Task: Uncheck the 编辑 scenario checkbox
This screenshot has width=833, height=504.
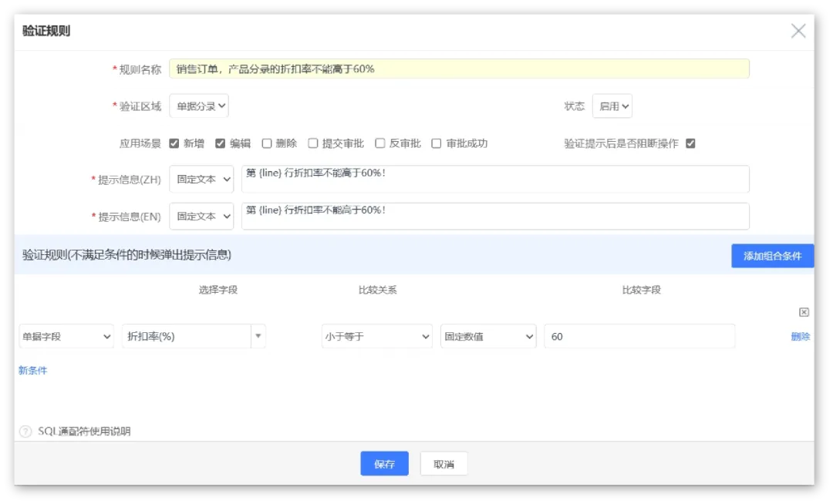Action: coord(221,143)
